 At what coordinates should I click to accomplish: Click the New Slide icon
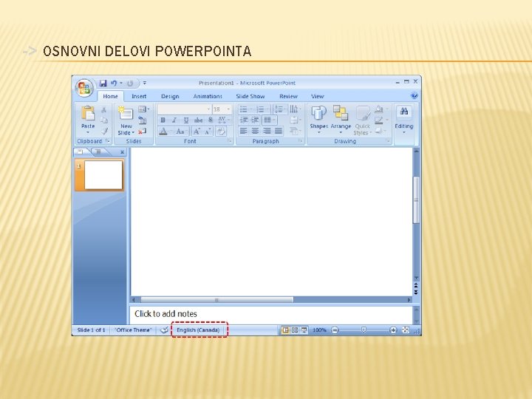[126, 113]
